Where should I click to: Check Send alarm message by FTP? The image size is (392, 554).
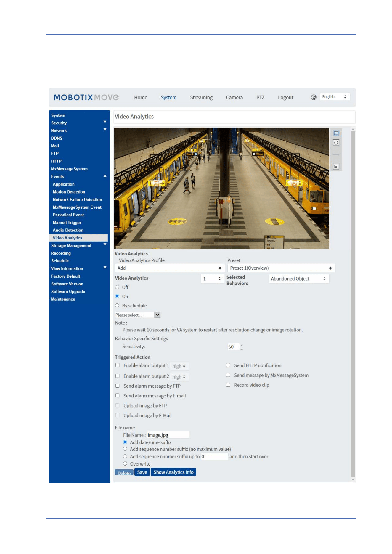(x=118, y=386)
